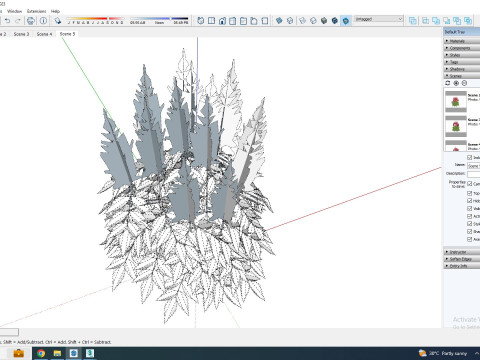Switch to the Back view icon
This screenshot has height=360, width=480.
243,21
